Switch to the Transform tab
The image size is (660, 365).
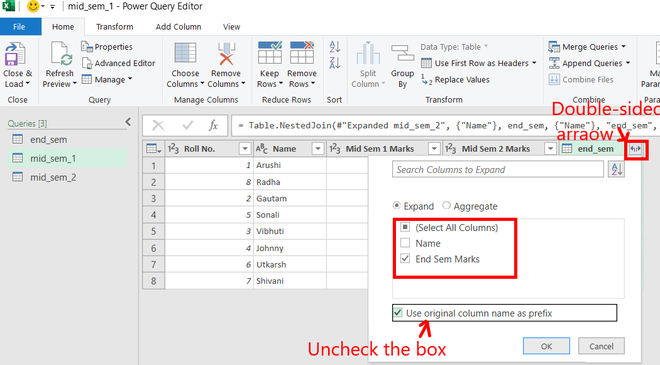point(114,27)
